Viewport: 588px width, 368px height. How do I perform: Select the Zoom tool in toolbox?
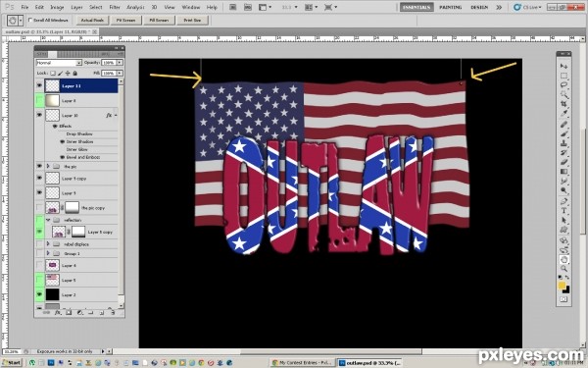pyautogui.click(x=563, y=269)
